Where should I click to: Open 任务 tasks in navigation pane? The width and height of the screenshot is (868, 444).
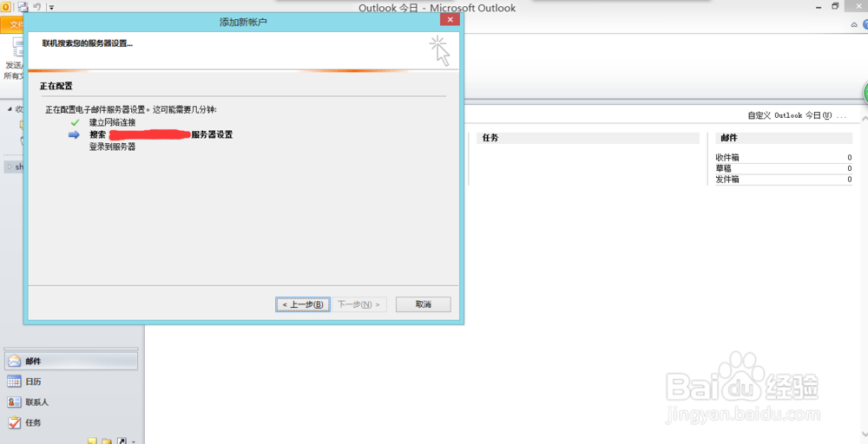(71, 422)
